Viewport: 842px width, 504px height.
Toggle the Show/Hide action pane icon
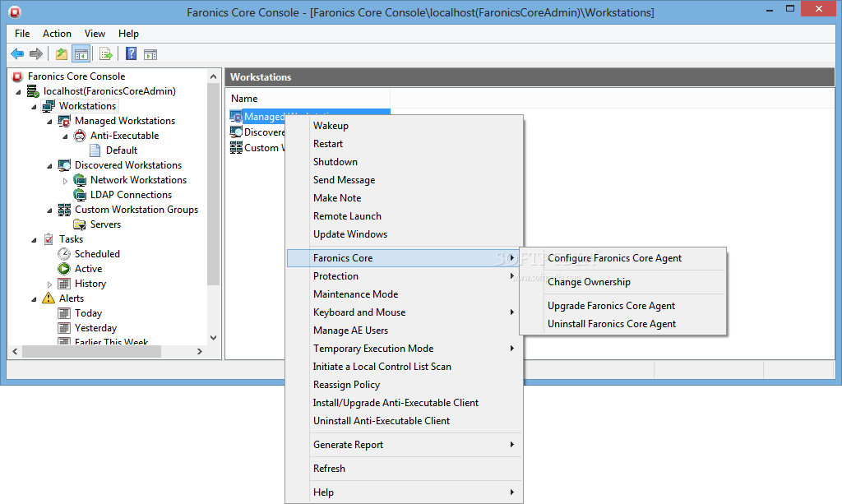[x=151, y=54]
